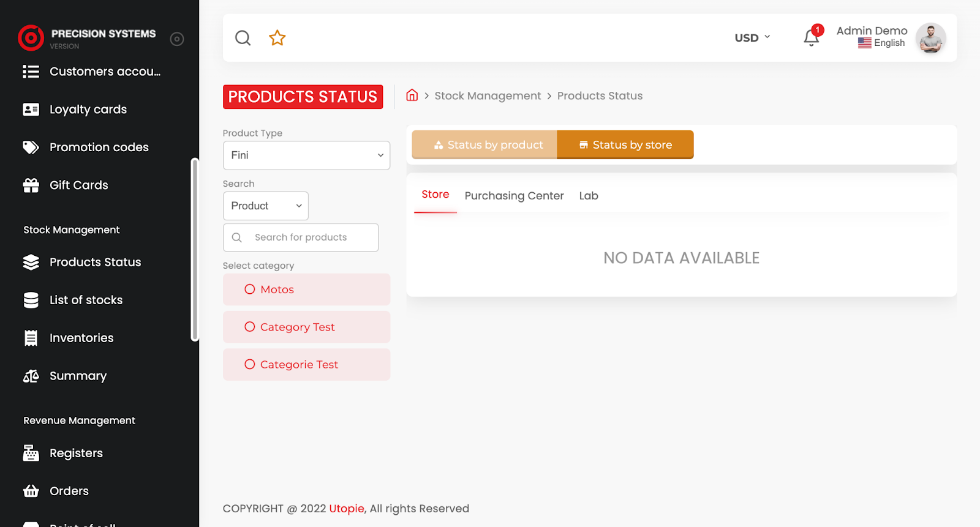Image resolution: width=980 pixels, height=527 pixels.
Task: Click the Registers cash machine icon
Action: (x=31, y=454)
